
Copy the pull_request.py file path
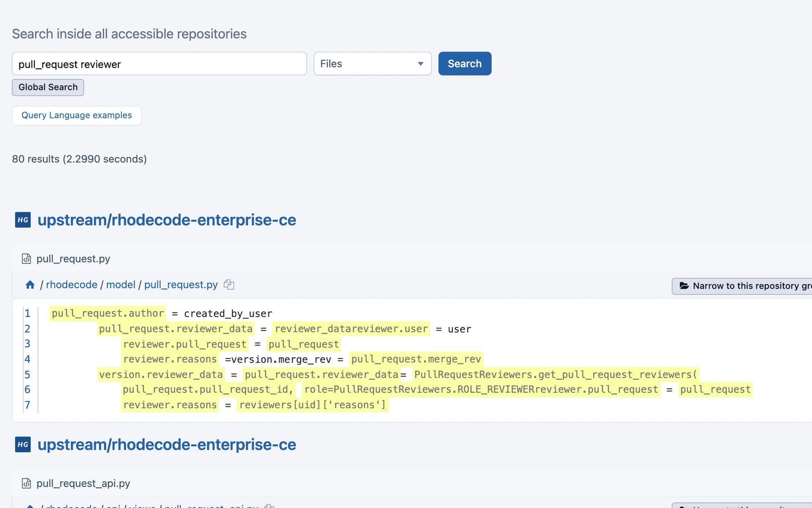pyautogui.click(x=229, y=284)
